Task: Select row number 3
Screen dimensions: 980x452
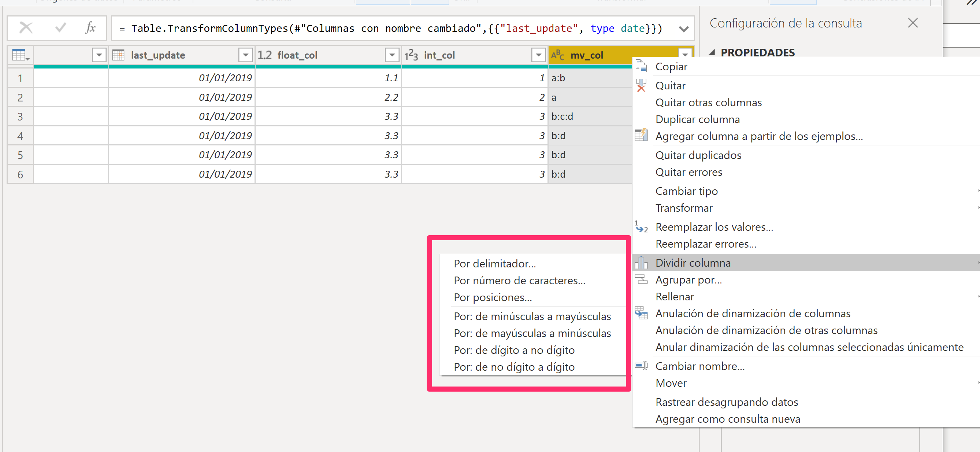Action: coord(20,116)
